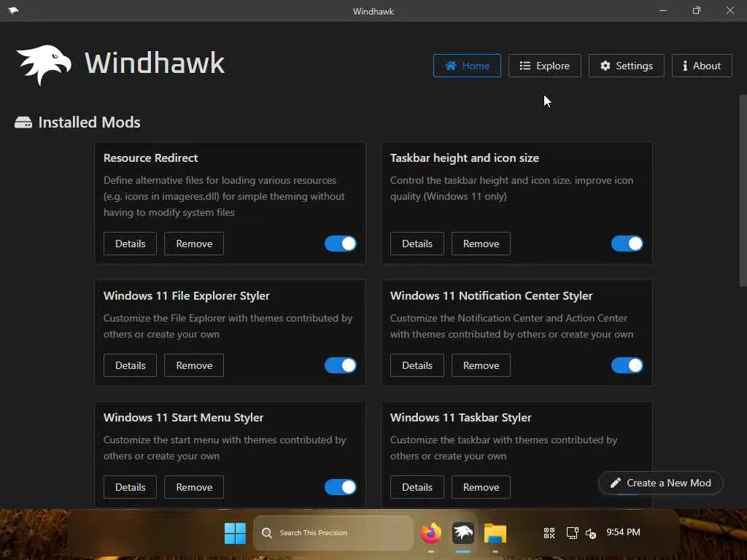747x560 pixels.
Task: Toggle Windows 11 Start Menu Styler off
Action: coord(340,487)
